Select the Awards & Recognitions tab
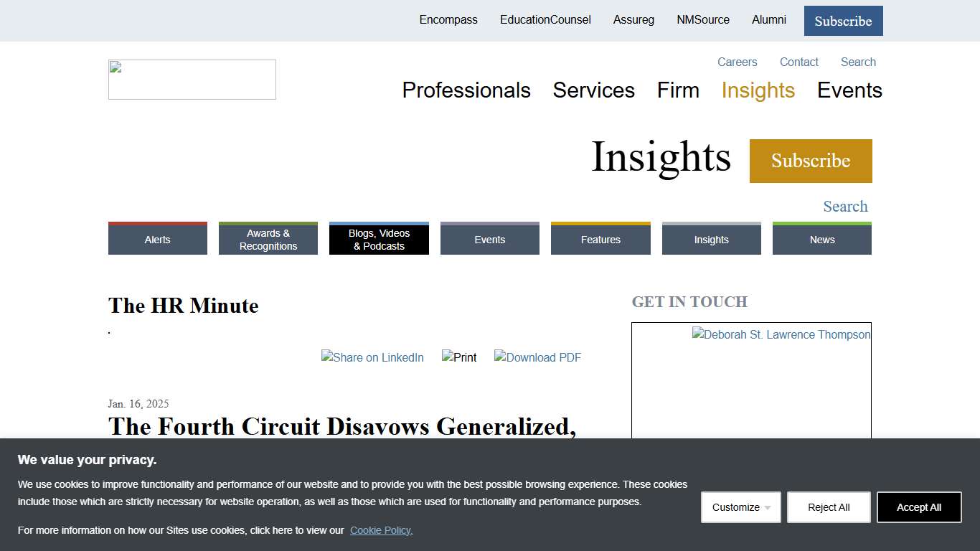 pyautogui.click(x=268, y=240)
